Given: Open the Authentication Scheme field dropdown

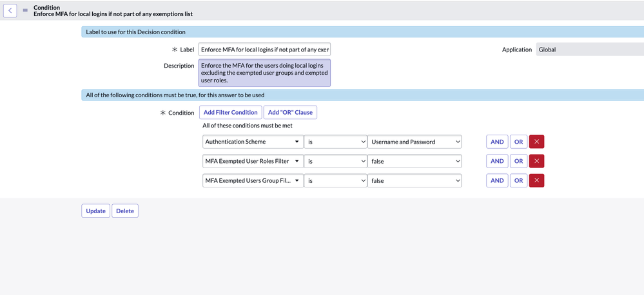Looking at the screenshot, I should pos(253,142).
